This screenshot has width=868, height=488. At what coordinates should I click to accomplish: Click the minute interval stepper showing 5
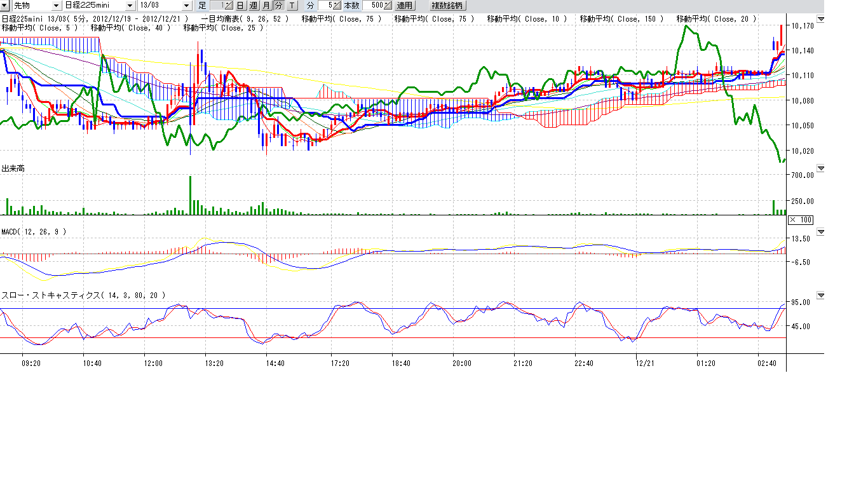(336, 6)
